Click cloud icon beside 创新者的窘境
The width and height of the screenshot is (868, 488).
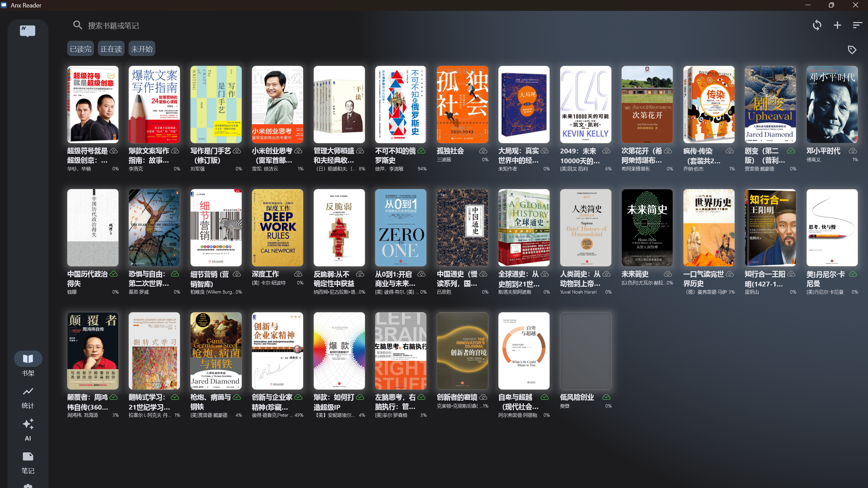tap(483, 397)
